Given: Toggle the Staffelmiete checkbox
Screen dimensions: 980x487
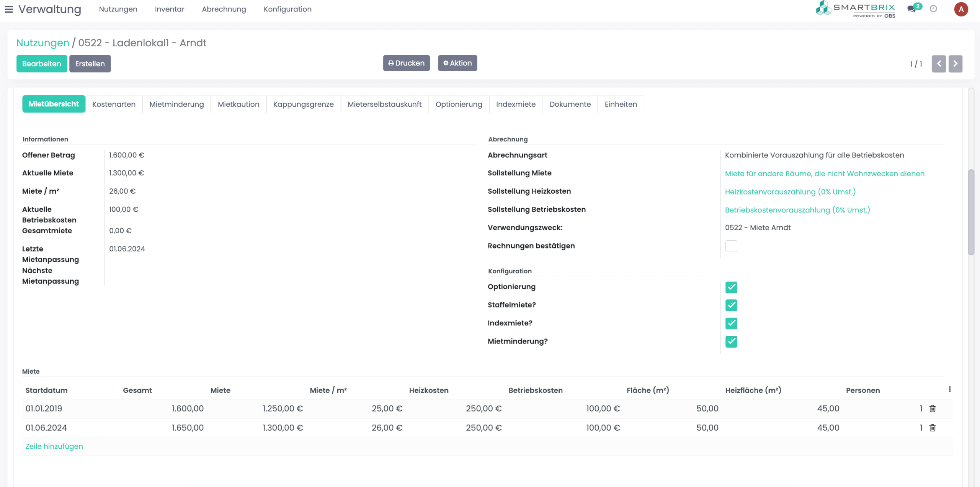Looking at the screenshot, I should [731, 305].
